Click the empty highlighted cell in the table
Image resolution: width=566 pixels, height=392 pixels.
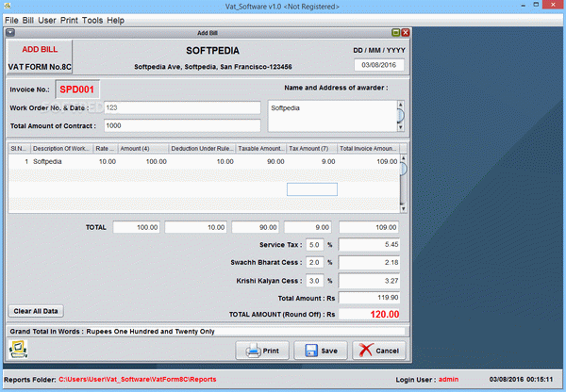pos(312,189)
